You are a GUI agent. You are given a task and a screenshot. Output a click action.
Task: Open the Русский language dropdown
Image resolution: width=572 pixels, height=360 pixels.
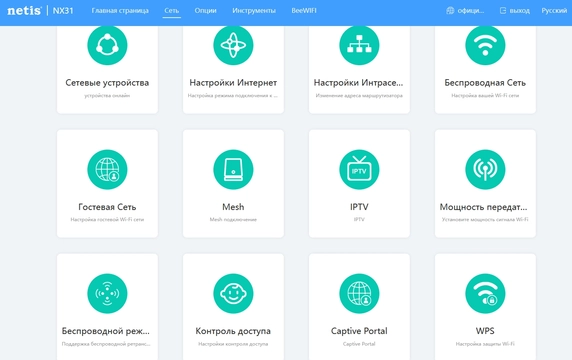click(554, 11)
